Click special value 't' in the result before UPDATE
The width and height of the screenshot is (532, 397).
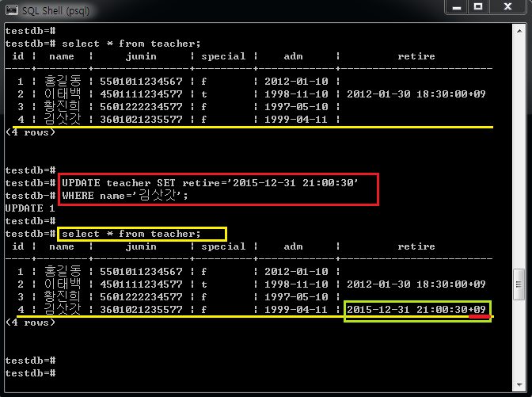(204, 94)
